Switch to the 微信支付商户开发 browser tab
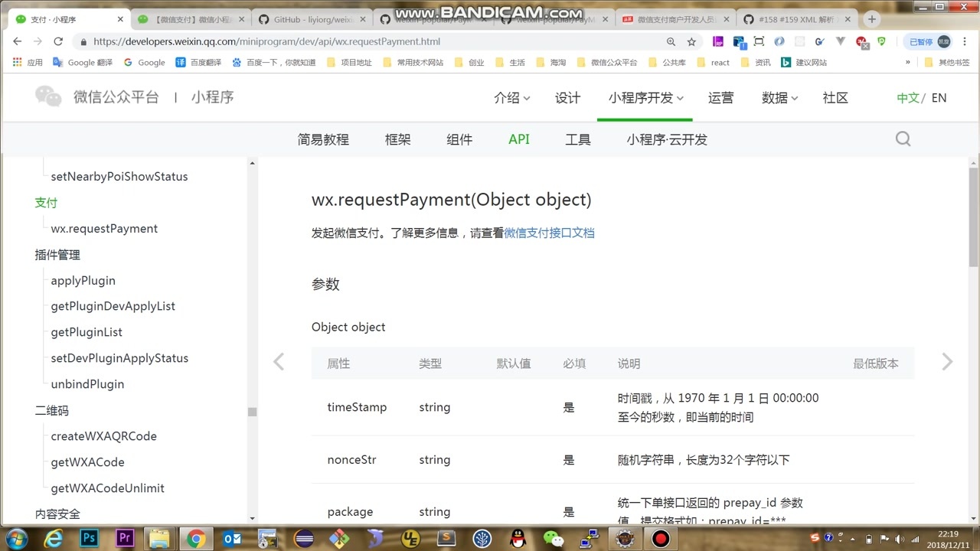 point(675,19)
